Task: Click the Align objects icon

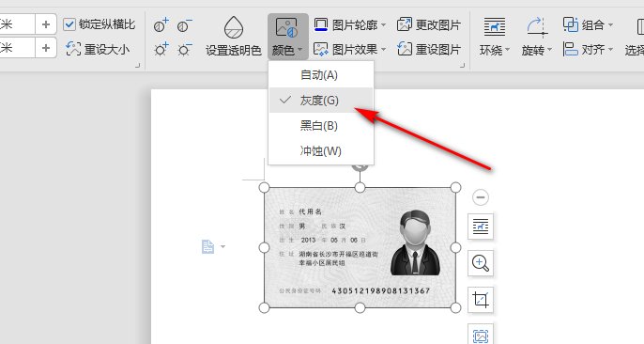Action: (x=571, y=49)
